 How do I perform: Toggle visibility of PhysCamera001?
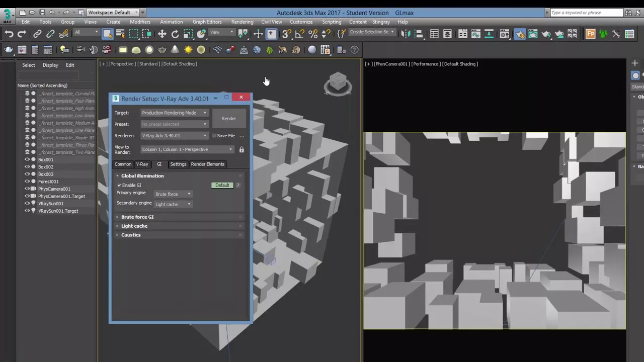click(27, 189)
